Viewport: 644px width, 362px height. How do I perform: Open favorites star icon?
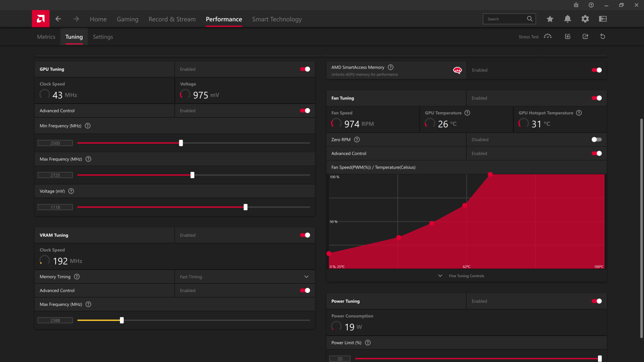[x=550, y=19]
